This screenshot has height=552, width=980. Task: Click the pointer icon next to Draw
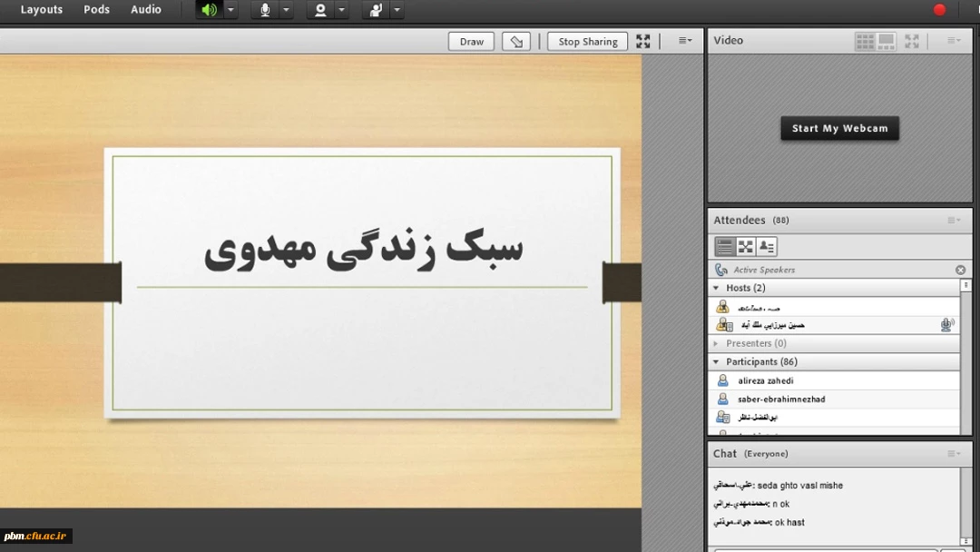point(516,42)
